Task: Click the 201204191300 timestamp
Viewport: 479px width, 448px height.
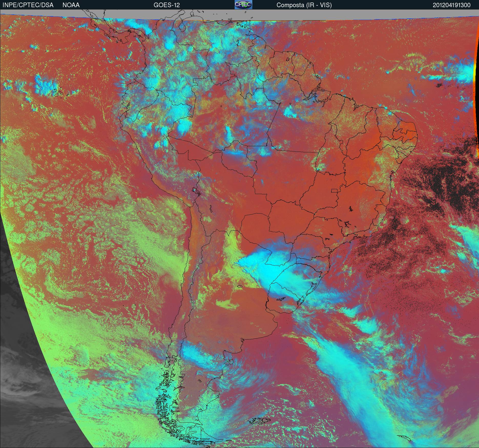Action: (x=452, y=5)
